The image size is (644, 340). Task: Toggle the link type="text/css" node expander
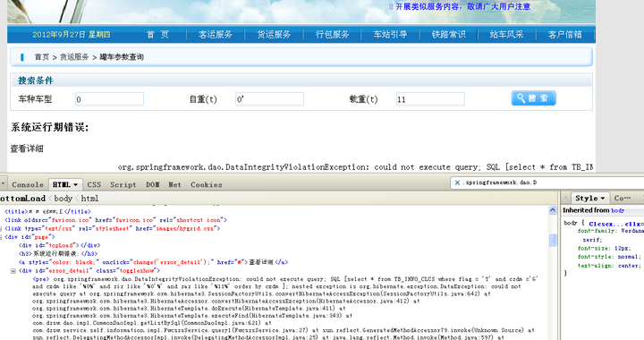(x=1, y=229)
